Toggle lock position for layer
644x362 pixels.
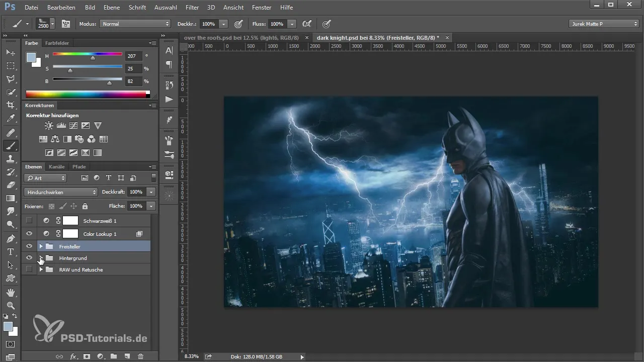point(73,206)
